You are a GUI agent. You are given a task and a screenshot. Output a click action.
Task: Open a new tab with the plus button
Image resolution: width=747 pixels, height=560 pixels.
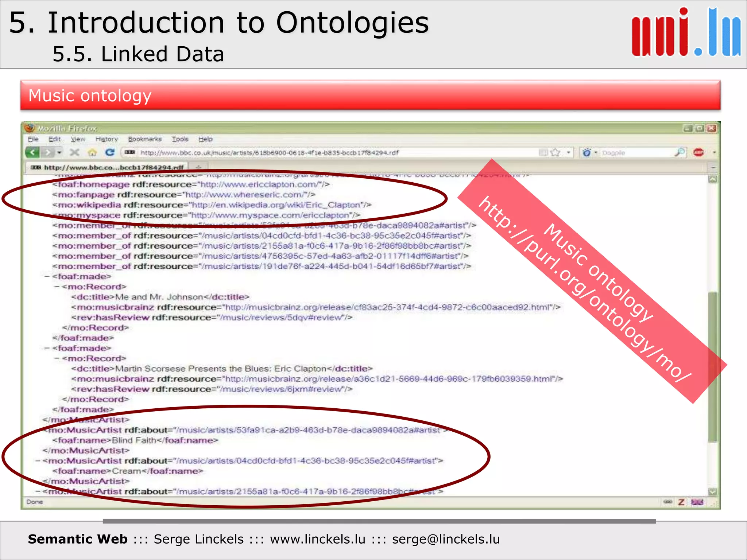click(x=198, y=167)
